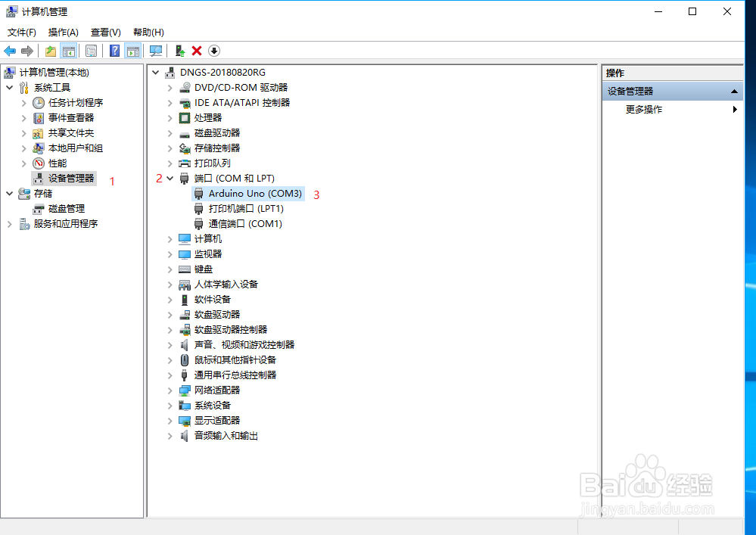Select 设备管理器 in the left tree
The width and height of the screenshot is (756, 535).
[x=71, y=179]
